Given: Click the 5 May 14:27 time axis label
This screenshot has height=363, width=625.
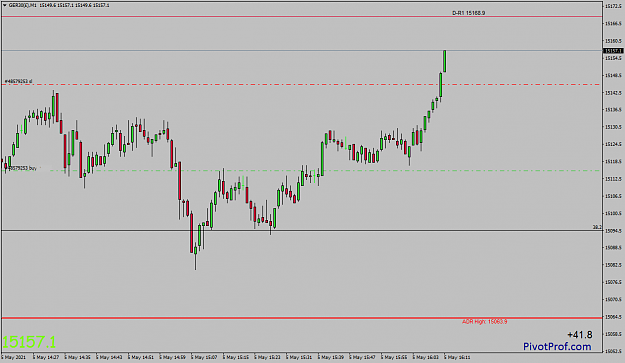Looking at the screenshot, I should pos(47,357).
